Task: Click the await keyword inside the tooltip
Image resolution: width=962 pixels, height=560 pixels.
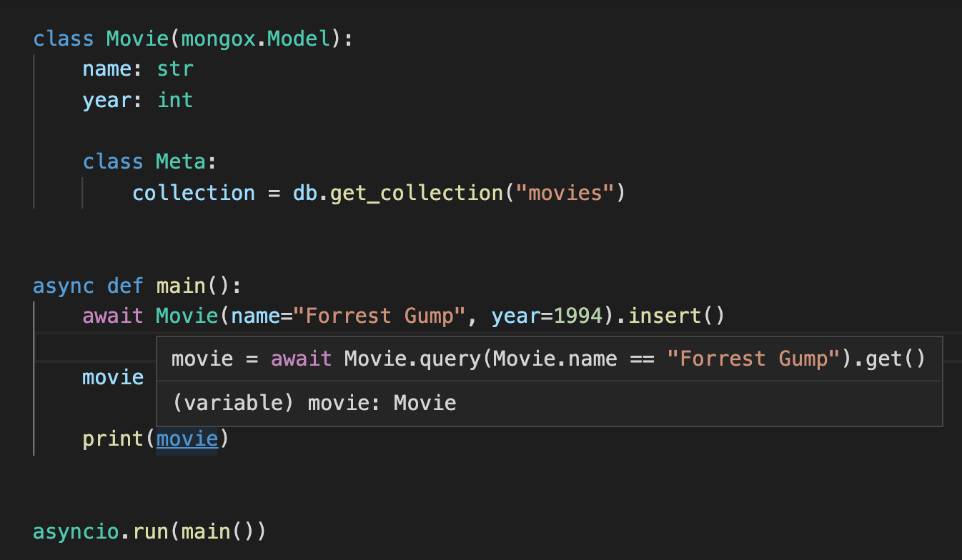Action: [301, 358]
